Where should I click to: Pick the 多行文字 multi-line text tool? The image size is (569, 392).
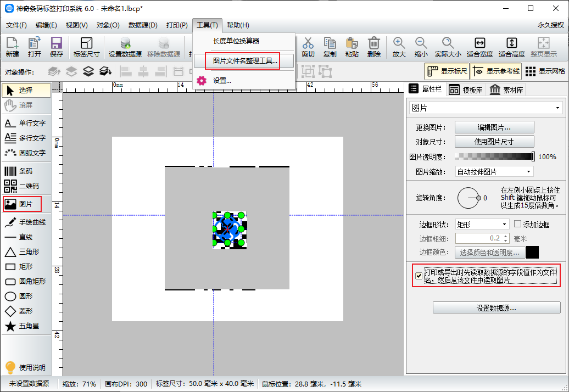tap(26, 138)
